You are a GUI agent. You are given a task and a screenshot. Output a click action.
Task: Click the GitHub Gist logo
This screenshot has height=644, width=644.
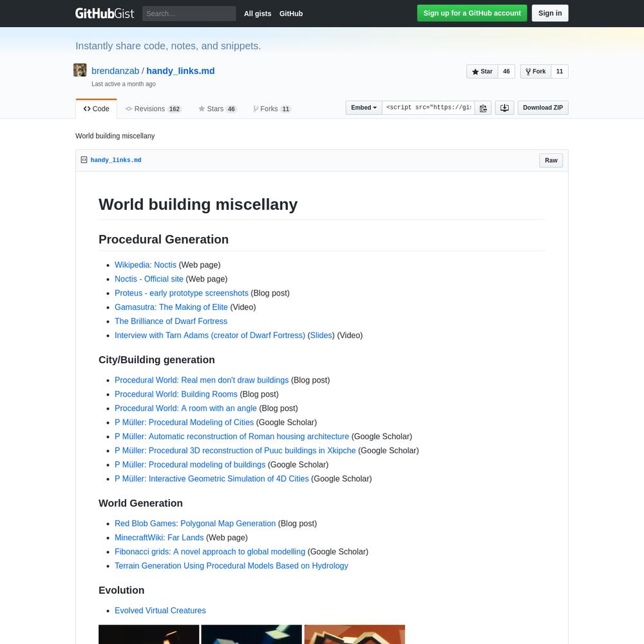(x=104, y=14)
